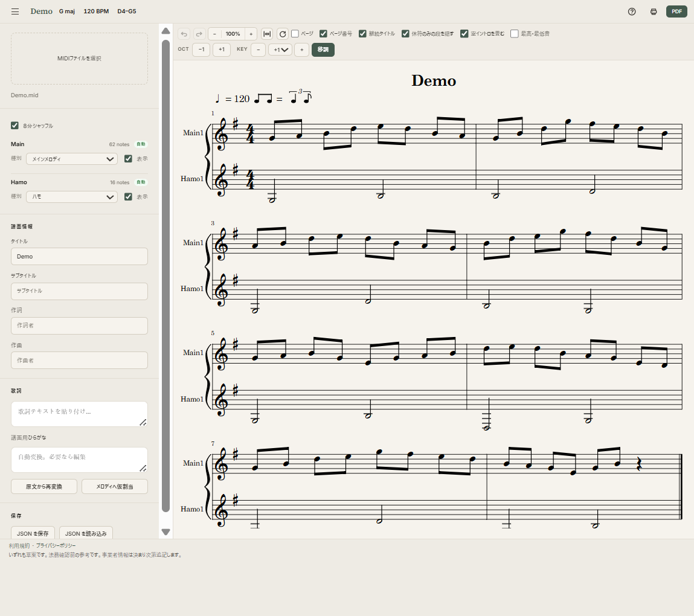This screenshot has height=616, width=694.
Task: Toggle 空イントロを畳む checkbox
Action: click(x=464, y=34)
